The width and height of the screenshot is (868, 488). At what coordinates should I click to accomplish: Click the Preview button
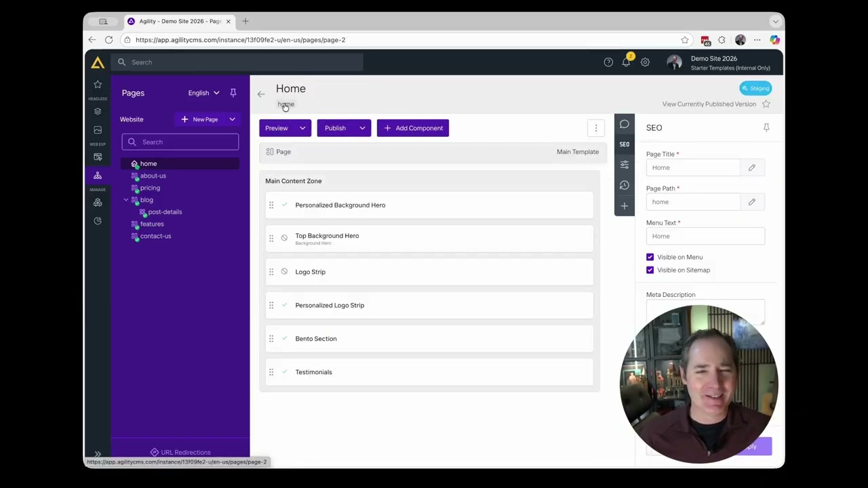(x=277, y=128)
